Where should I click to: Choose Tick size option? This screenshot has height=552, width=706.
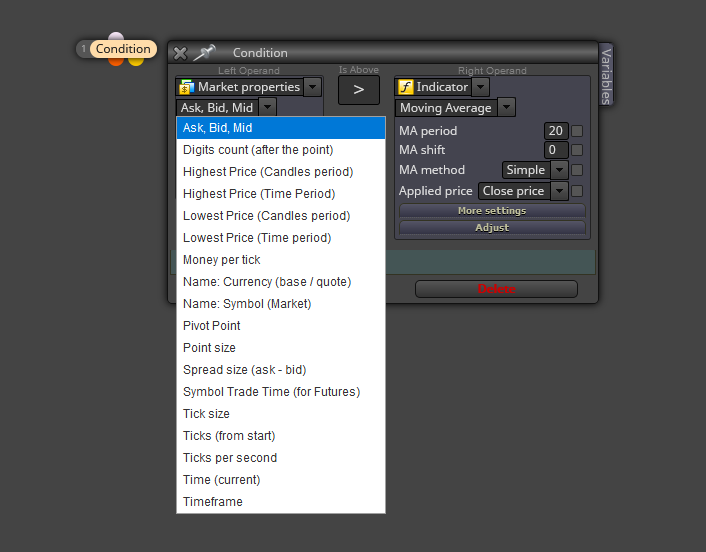(281, 414)
